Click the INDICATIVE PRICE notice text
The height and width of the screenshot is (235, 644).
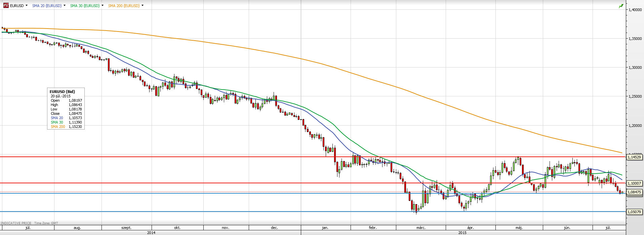[x=16, y=223]
